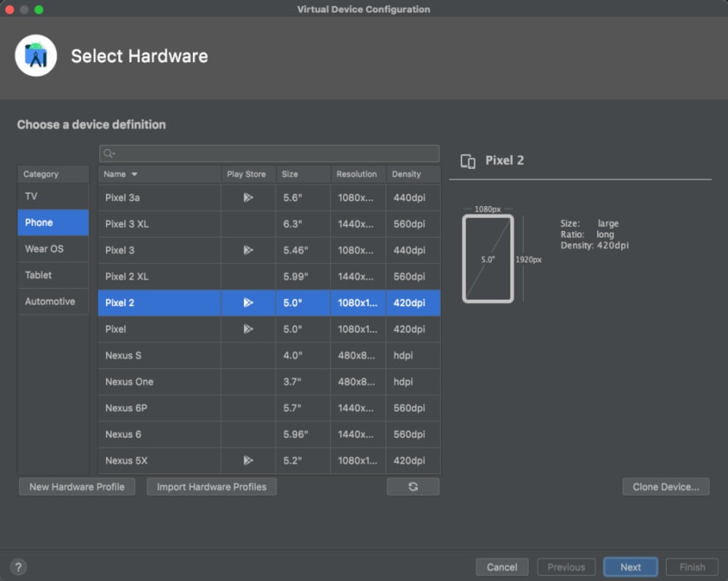Select the Pixel 2 XL device row
The width and height of the screenshot is (728, 581).
(270, 276)
